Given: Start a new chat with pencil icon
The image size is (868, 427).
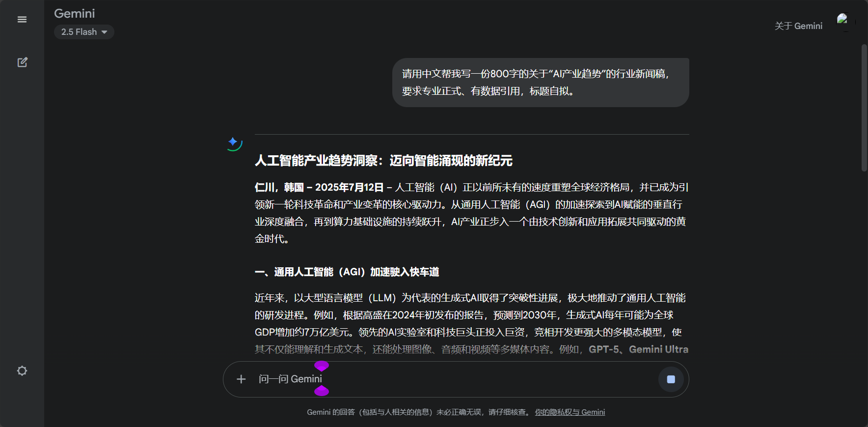Looking at the screenshot, I should tap(22, 62).
